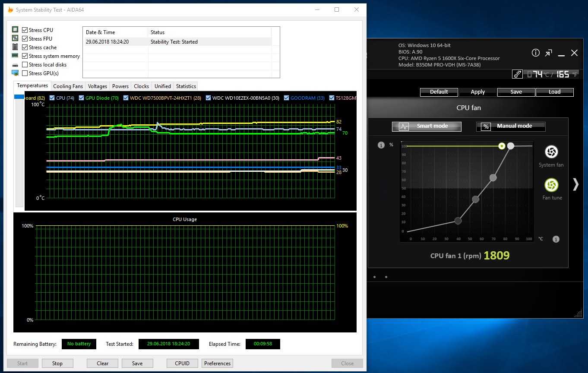Toggle the GOODRAM (33) legend checkbox

[x=287, y=98]
